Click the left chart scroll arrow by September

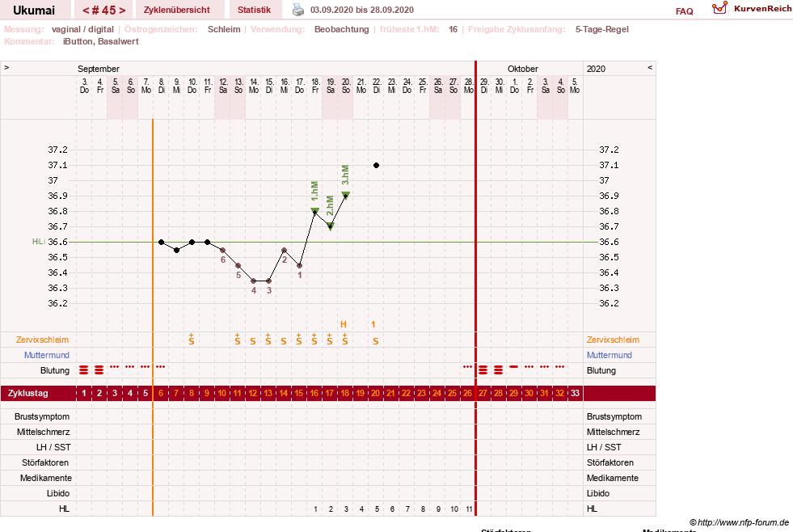[x=6, y=67]
